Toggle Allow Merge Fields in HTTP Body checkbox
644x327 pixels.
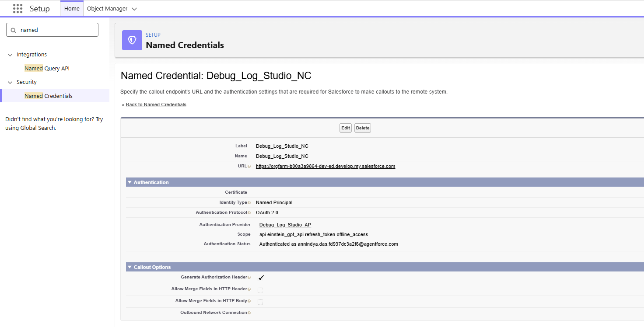tap(260, 302)
